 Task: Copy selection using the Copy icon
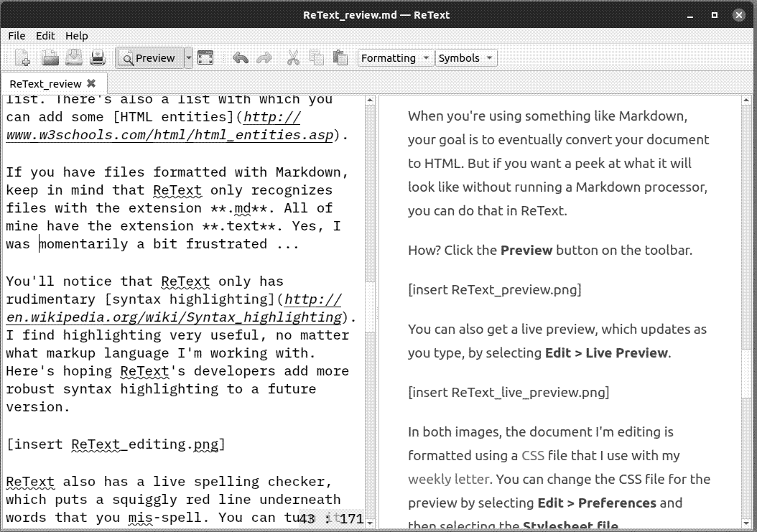pyautogui.click(x=317, y=58)
